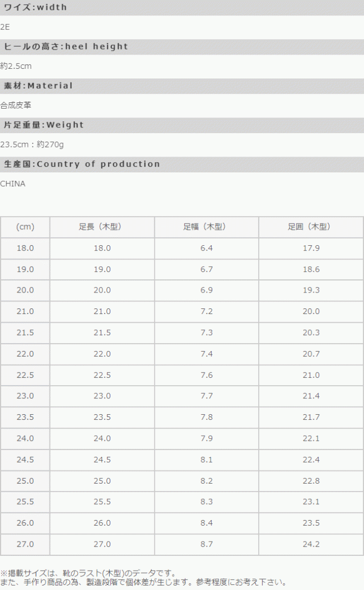Click the 足幅（木型） column header

click(x=206, y=227)
